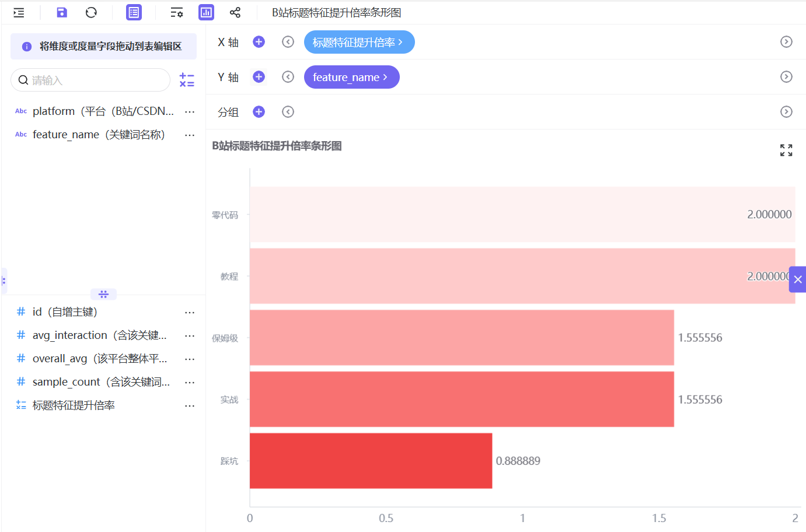Click the 踩坑 bar in the chart
The width and height of the screenshot is (806, 532).
tap(371, 461)
